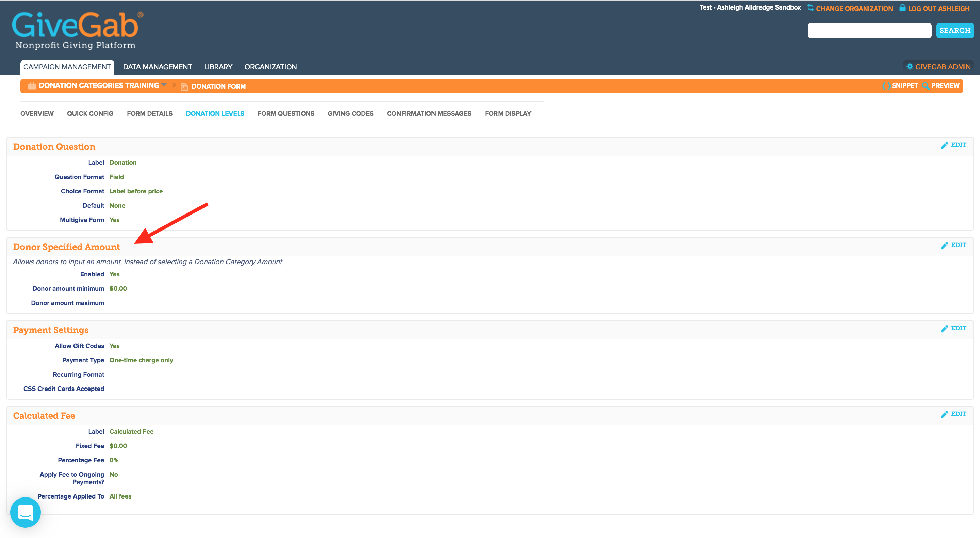Select the Donation Levels tab
980x538 pixels.
click(215, 113)
